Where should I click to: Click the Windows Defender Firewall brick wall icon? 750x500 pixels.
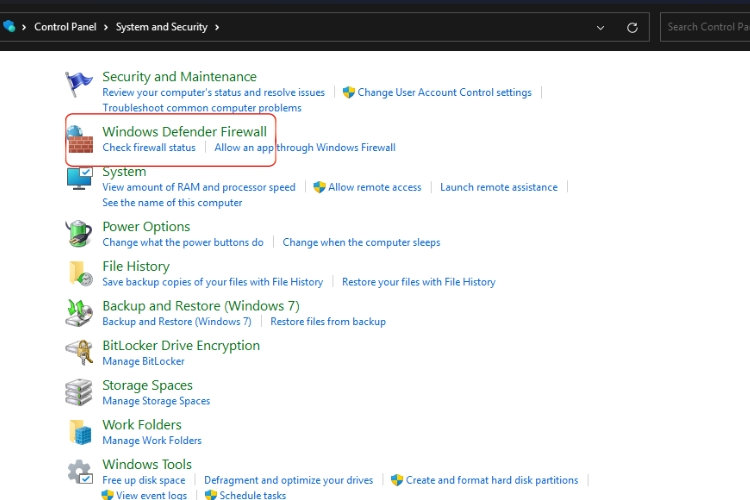click(x=80, y=139)
